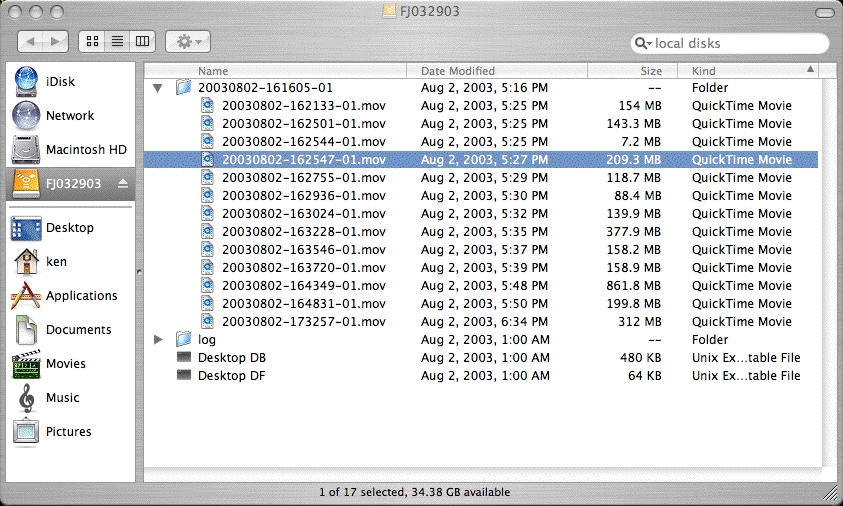843x506 pixels.
Task: Switch to list view
Action: [117, 42]
